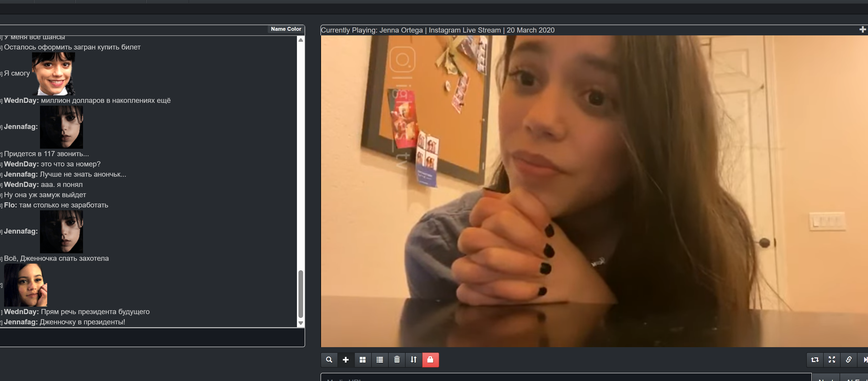The height and width of the screenshot is (381, 868).
Task: Click the get-links chain icon
Action: [849, 360]
